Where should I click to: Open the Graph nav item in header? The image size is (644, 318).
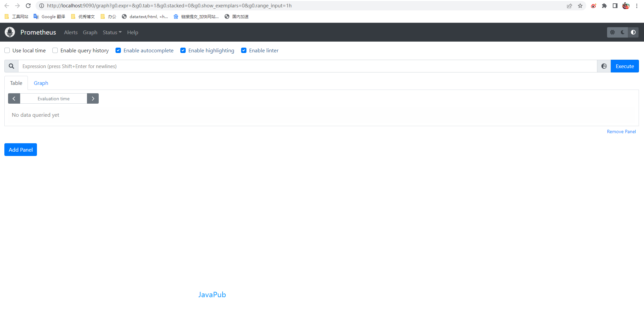click(x=90, y=32)
